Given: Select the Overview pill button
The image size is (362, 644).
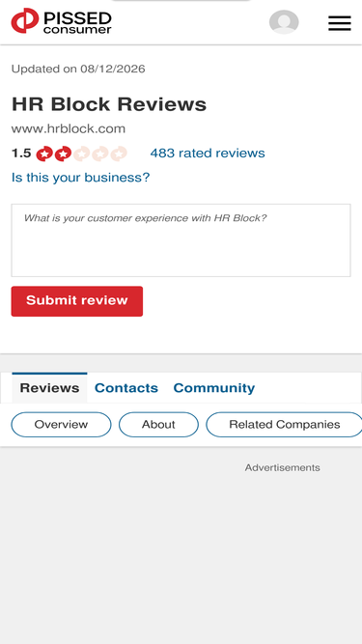Looking at the screenshot, I should pyautogui.click(x=61, y=424).
